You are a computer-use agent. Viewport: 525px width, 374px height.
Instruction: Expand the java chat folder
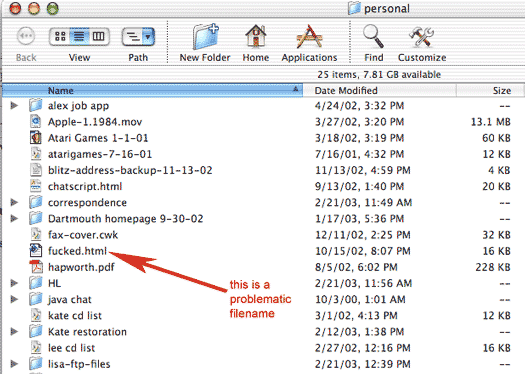[14, 299]
